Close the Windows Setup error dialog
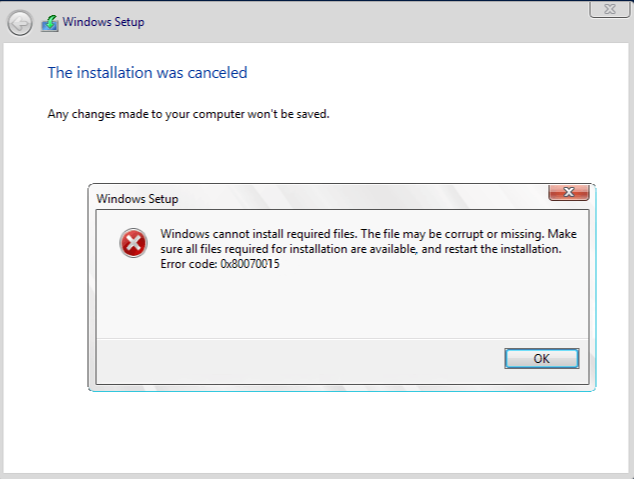This screenshot has height=479, width=634. click(x=567, y=192)
